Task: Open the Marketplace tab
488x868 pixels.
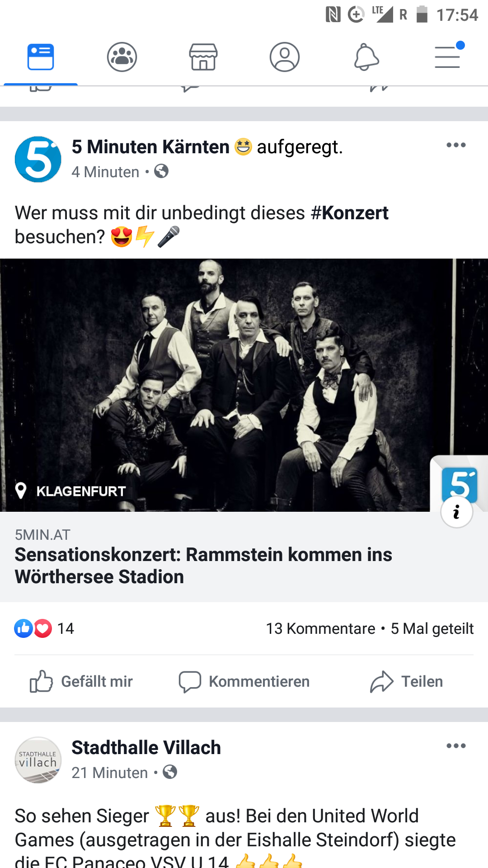Action: (x=203, y=57)
